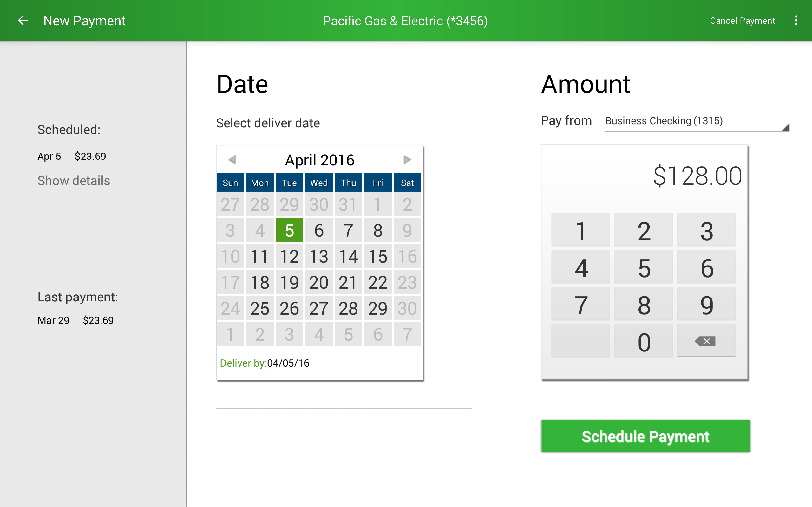Image resolution: width=812 pixels, height=507 pixels.
Task: Go to previous month in calendar
Action: point(232,160)
